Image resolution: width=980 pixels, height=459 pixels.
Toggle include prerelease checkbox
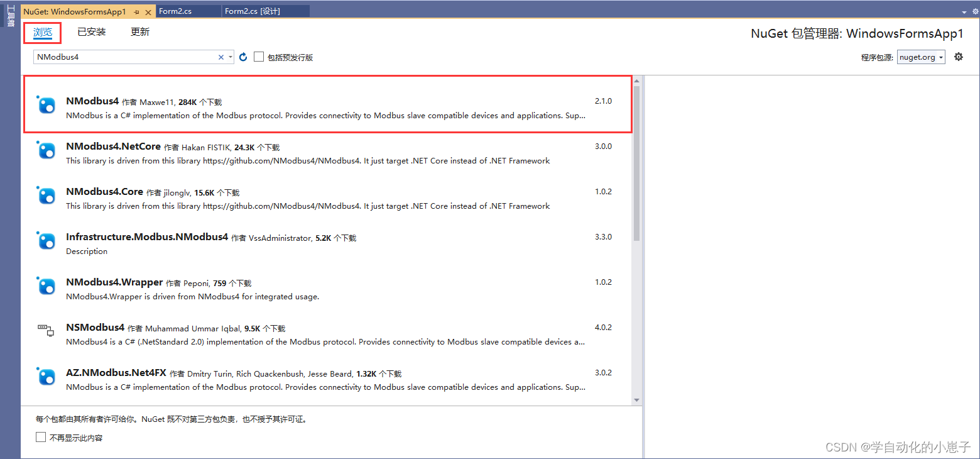click(x=259, y=57)
